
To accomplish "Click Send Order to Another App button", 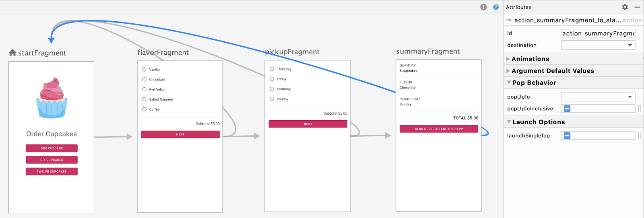I will [439, 129].
